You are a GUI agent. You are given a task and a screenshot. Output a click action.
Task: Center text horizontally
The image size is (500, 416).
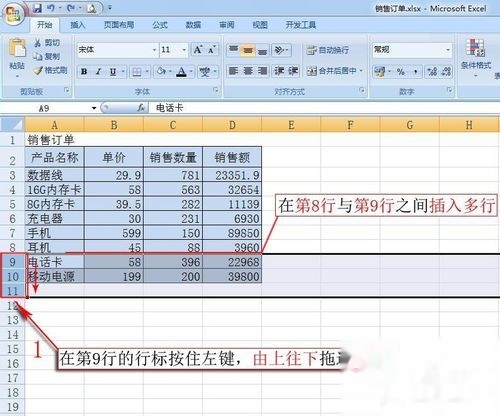point(248,71)
